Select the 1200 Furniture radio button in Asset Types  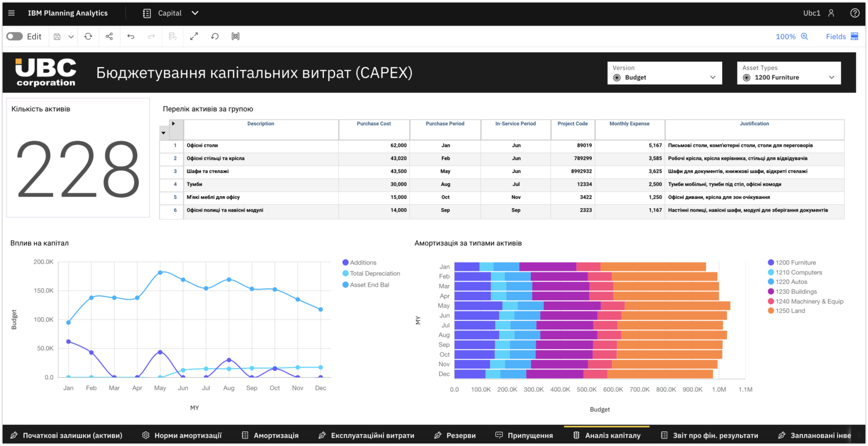pyautogui.click(x=746, y=77)
